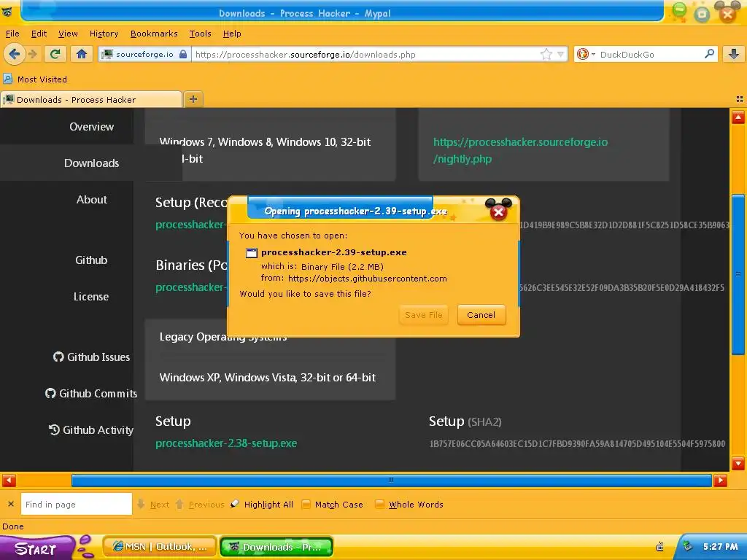Click the horizontal scrollbar thumb
This screenshot has width=747, height=560.
click(x=391, y=481)
